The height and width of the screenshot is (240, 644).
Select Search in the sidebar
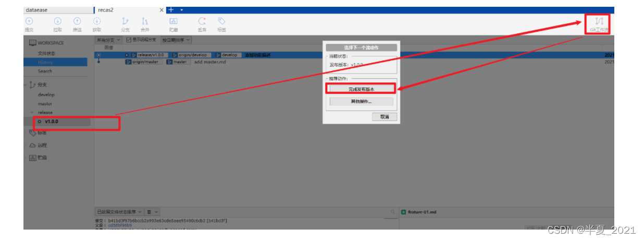pyautogui.click(x=45, y=71)
